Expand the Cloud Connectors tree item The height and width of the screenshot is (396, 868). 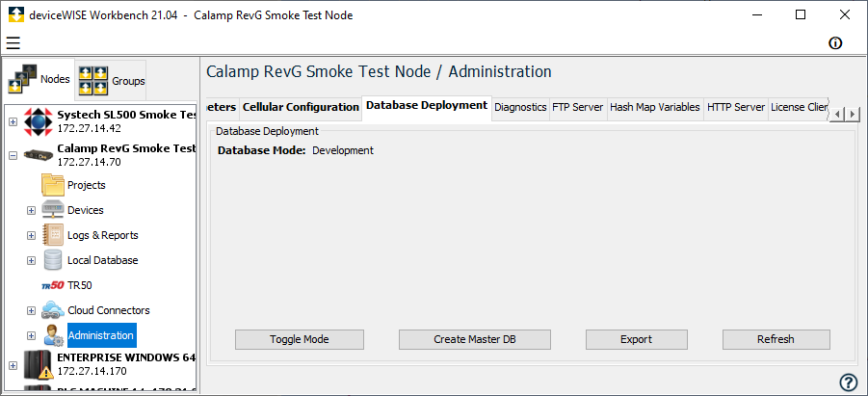point(32,310)
